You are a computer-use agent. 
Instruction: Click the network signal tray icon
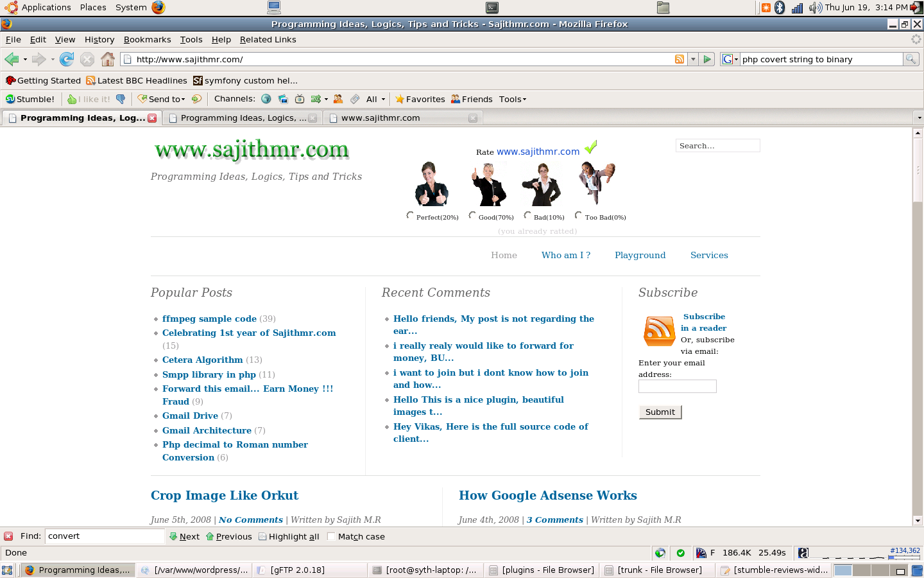tap(797, 8)
